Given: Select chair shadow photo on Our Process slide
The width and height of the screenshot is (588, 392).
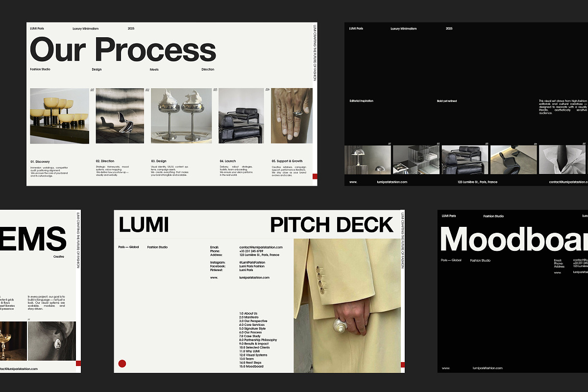Looking at the screenshot, I should coord(120,116).
